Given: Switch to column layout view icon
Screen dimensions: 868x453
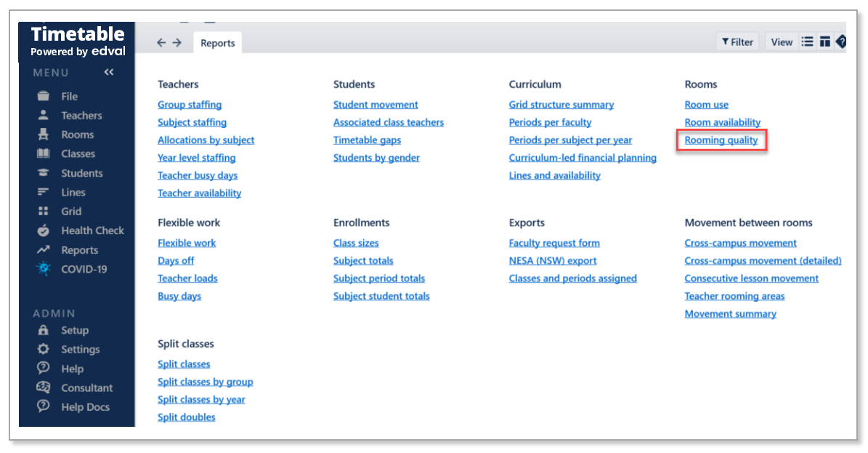Looking at the screenshot, I should coord(824,42).
